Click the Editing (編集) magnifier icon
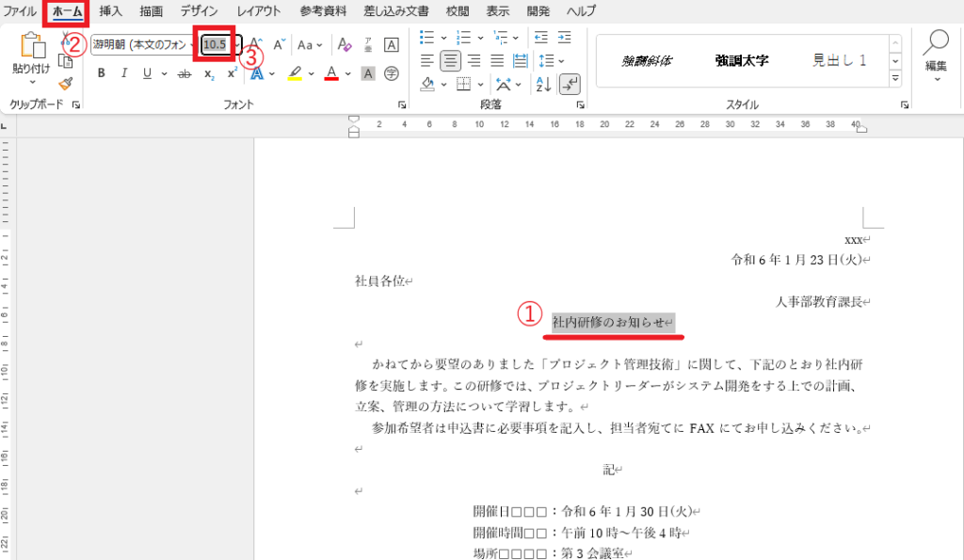The height and width of the screenshot is (560, 964). 937,43
